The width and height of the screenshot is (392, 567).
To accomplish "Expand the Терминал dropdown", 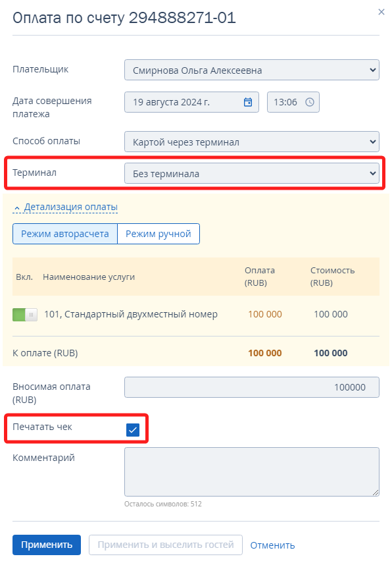I will coord(252,174).
